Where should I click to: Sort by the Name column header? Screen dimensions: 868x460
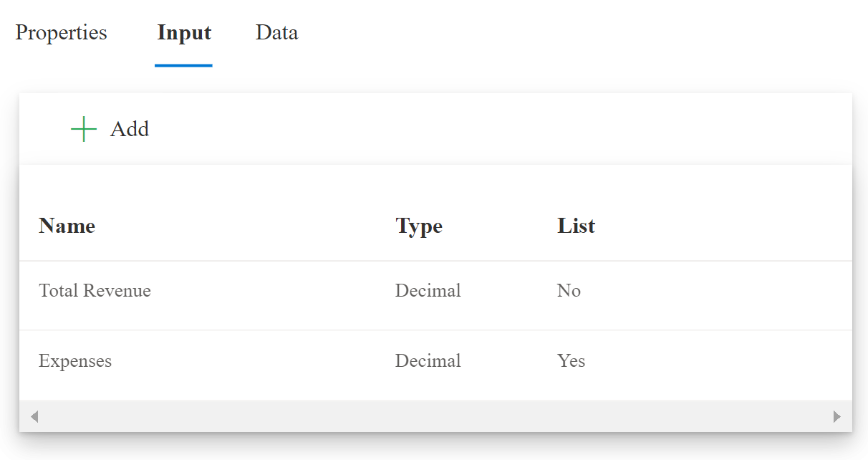coord(67,226)
